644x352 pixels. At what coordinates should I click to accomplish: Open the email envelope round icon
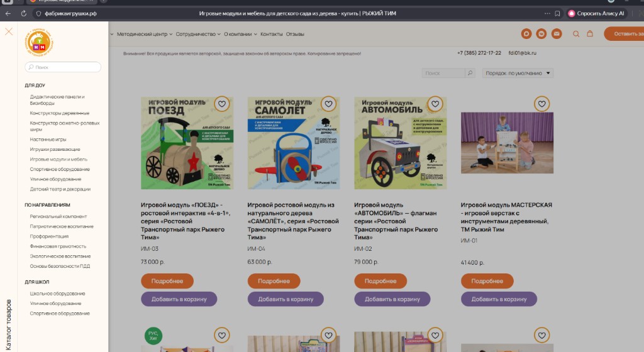557,34
